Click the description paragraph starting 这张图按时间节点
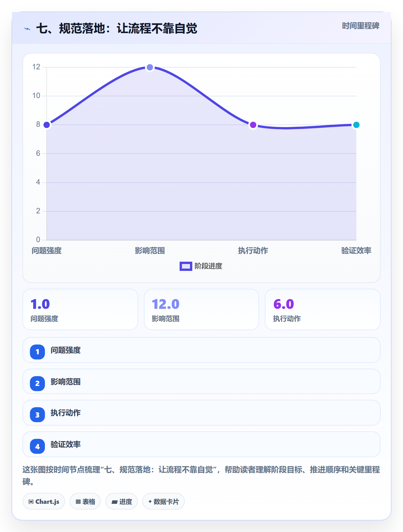The image size is (403, 532). coord(201,476)
